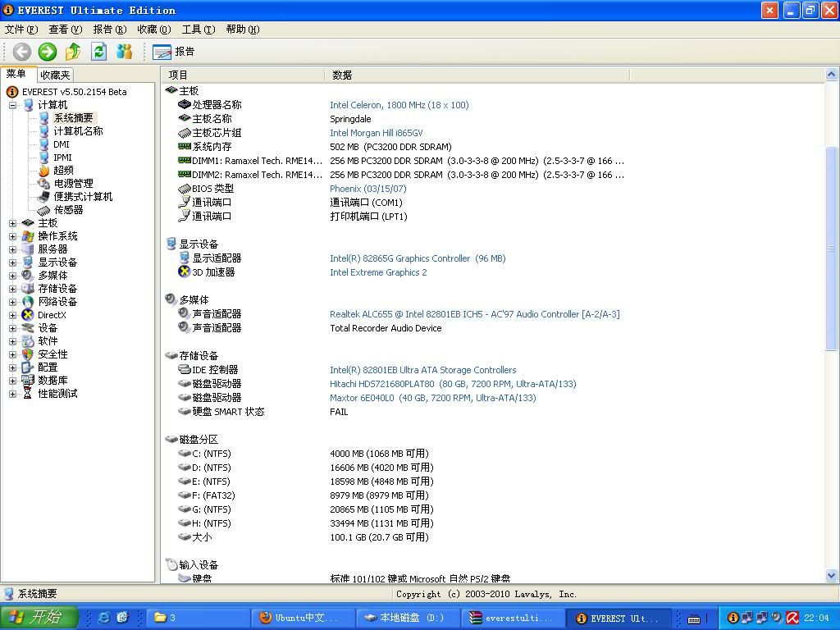Open the Intel Extreme Graphics 2 link
The image size is (840, 630).
378,272
